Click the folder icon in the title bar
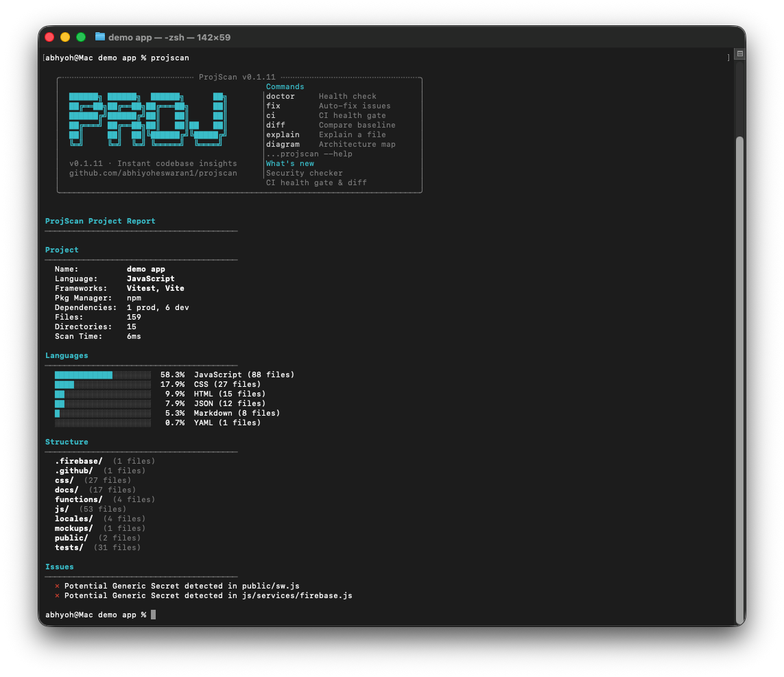Viewport: 784px width, 677px height. pos(99,38)
